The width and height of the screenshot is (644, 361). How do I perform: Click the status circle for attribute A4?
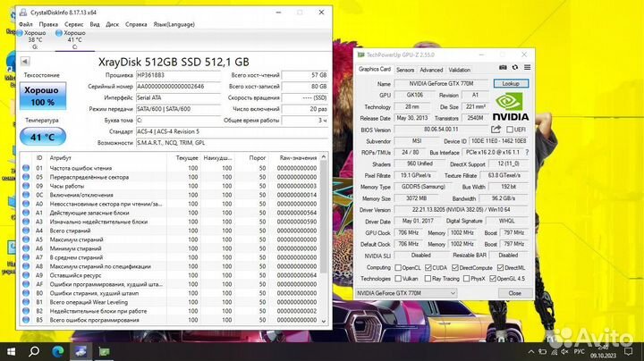pos(26,231)
